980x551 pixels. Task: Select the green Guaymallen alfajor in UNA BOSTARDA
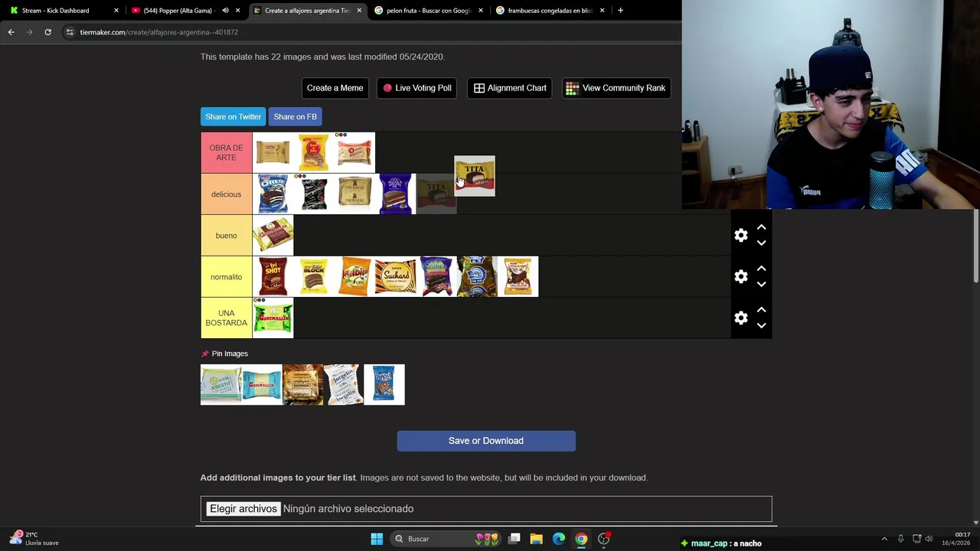(x=273, y=318)
